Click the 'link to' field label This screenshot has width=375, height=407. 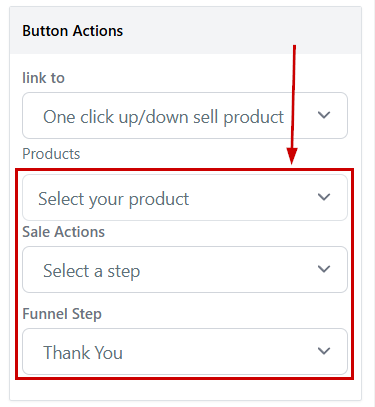[43, 78]
